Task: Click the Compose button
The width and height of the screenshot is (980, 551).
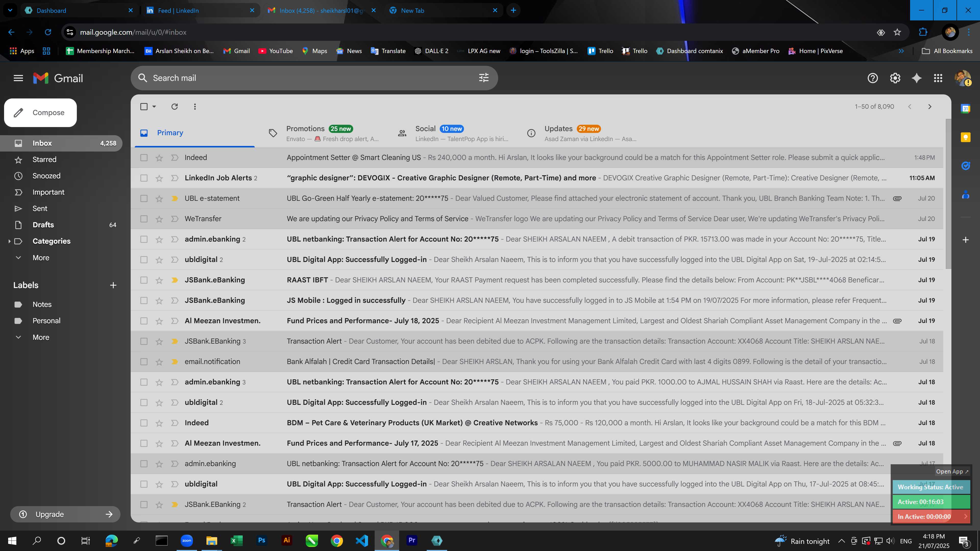Action: [x=40, y=112]
